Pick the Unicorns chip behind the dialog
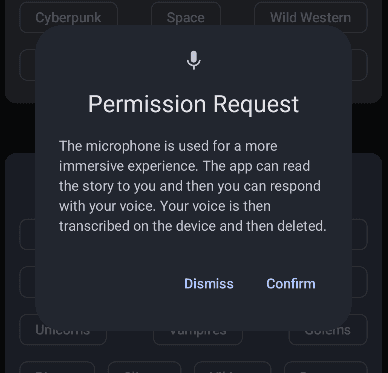Image resolution: width=388 pixels, height=373 pixels. click(63, 330)
